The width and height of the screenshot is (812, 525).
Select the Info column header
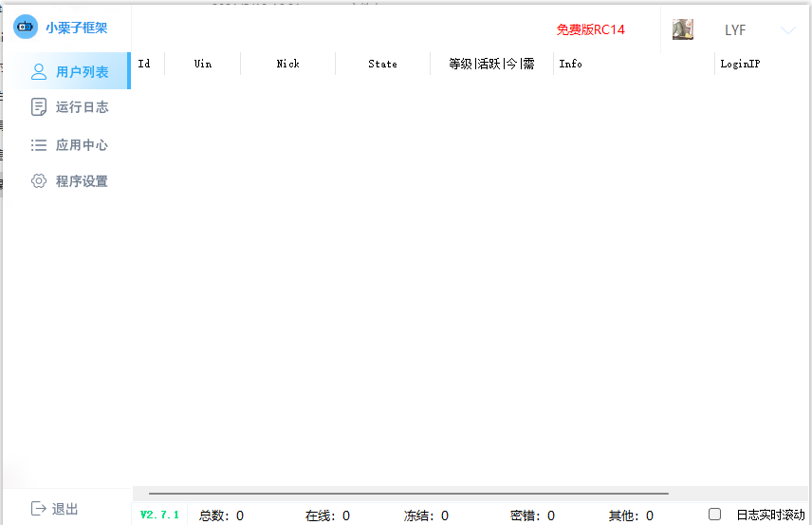[x=570, y=64]
